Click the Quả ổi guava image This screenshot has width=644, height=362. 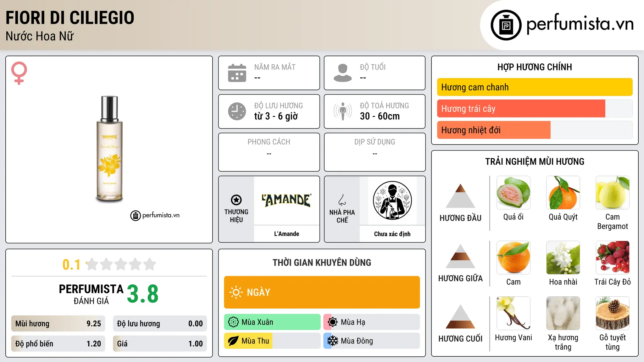(x=514, y=193)
